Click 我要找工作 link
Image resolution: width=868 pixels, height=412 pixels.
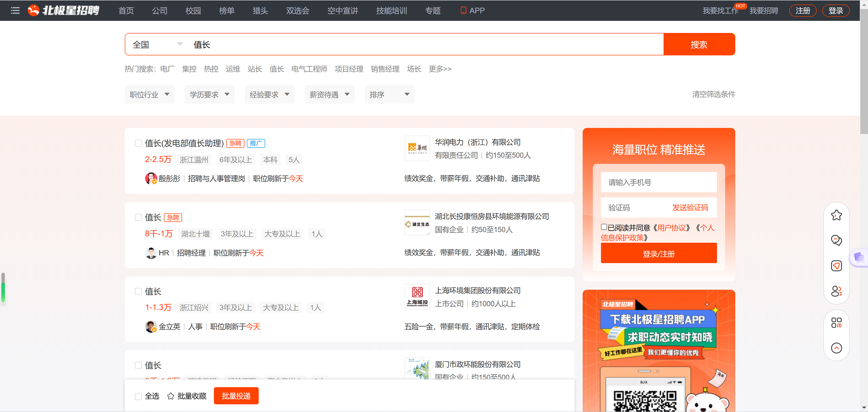coord(720,10)
